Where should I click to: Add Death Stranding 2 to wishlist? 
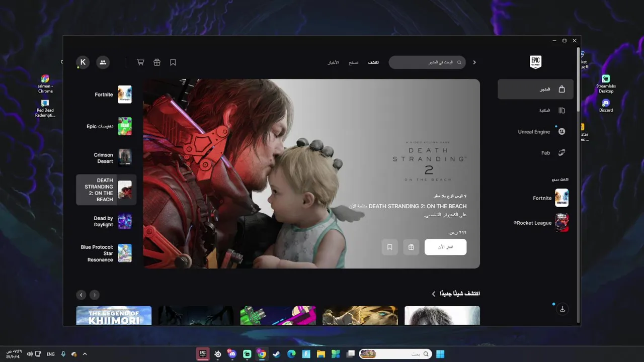(x=389, y=247)
